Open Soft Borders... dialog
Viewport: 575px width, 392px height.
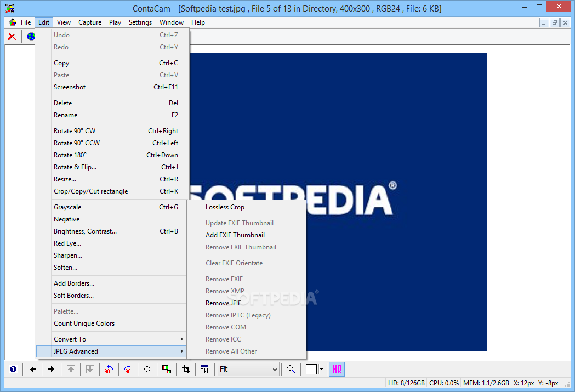[x=111, y=296]
